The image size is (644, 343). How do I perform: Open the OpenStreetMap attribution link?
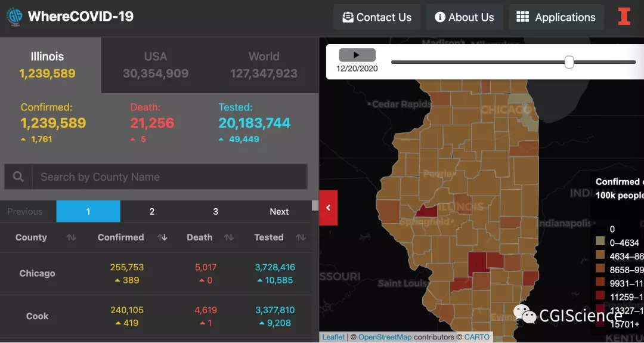pos(385,337)
